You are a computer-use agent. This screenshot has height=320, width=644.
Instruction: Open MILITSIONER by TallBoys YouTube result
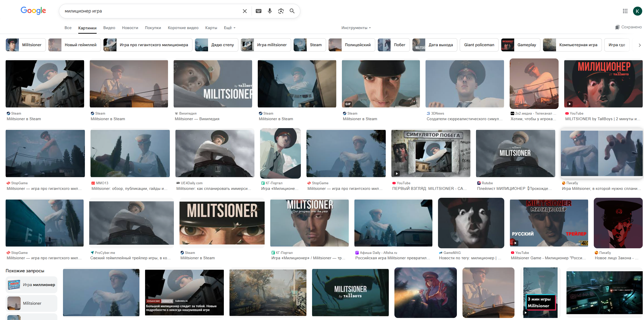[x=603, y=119]
